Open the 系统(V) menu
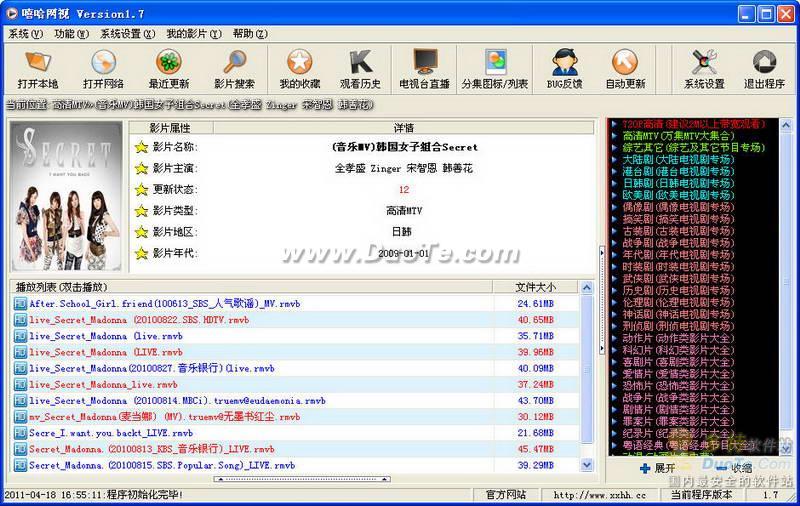This screenshot has height=506, width=800. point(26,34)
